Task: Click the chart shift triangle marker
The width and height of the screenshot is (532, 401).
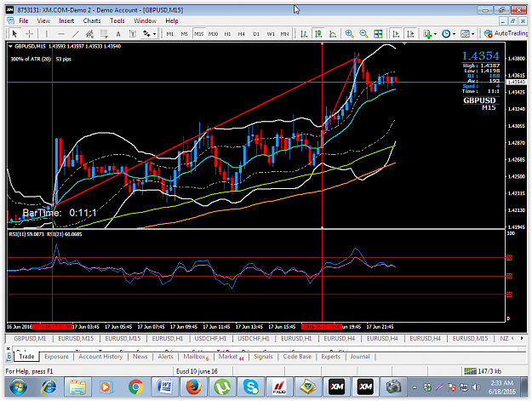Action: [x=404, y=43]
